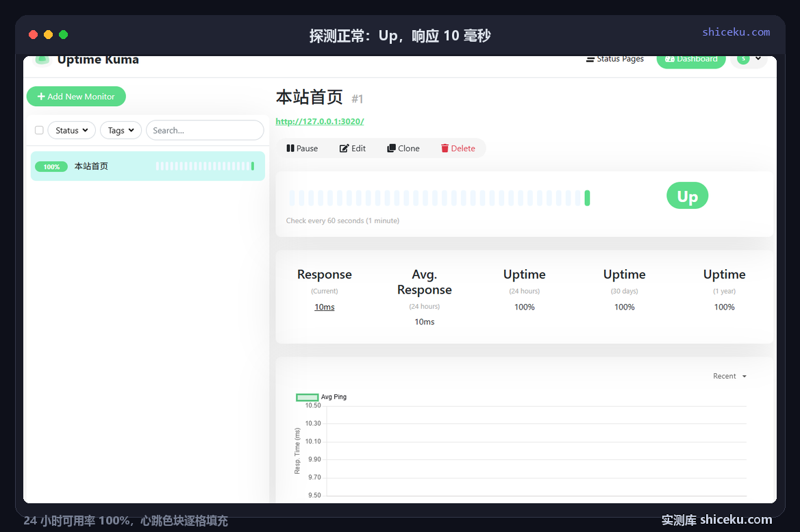Delete the monitor
Image resolution: width=800 pixels, height=532 pixels.
[x=458, y=149]
